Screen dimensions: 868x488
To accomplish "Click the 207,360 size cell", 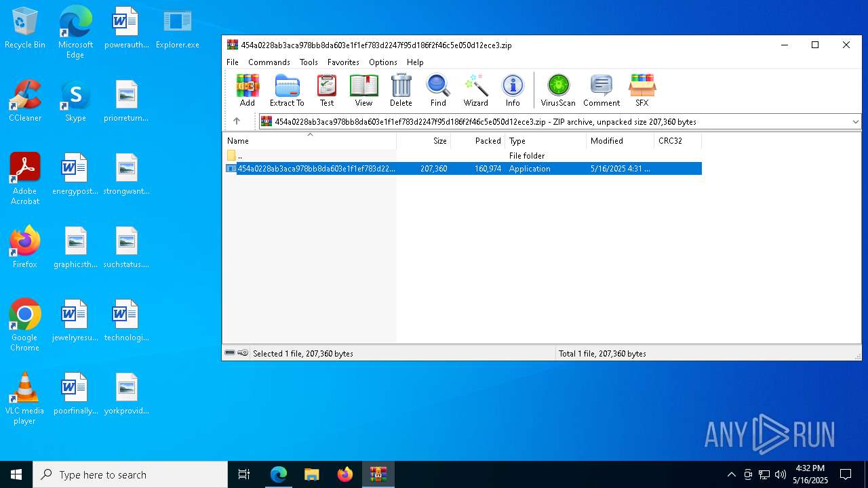I will tap(433, 169).
